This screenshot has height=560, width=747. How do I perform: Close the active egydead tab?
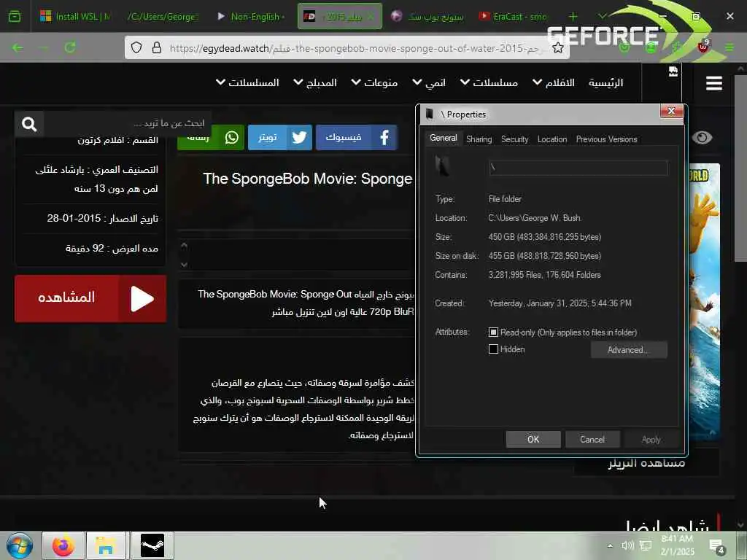pyautogui.click(x=371, y=17)
